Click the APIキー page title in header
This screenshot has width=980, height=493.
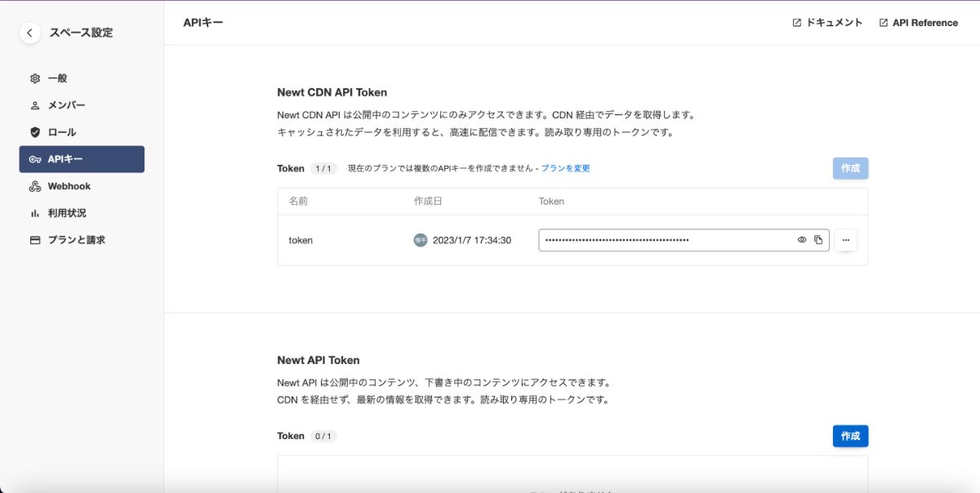point(203,23)
